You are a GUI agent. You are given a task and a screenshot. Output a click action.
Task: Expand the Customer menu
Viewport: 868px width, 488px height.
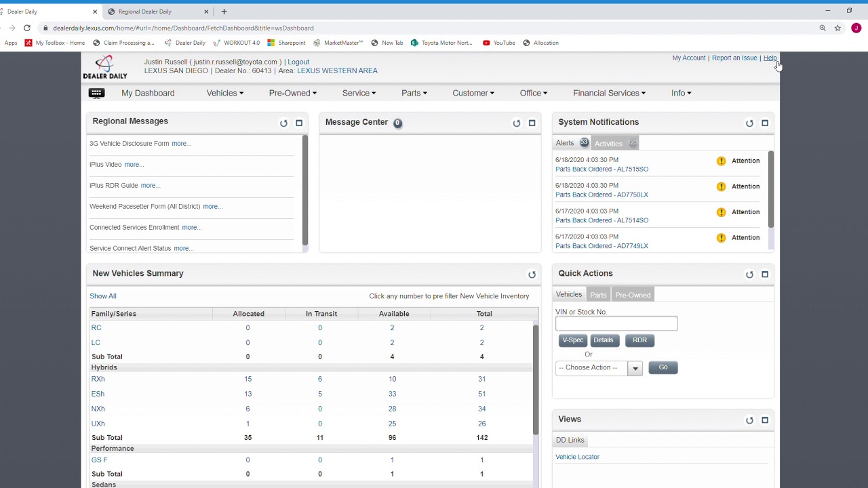coord(473,93)
